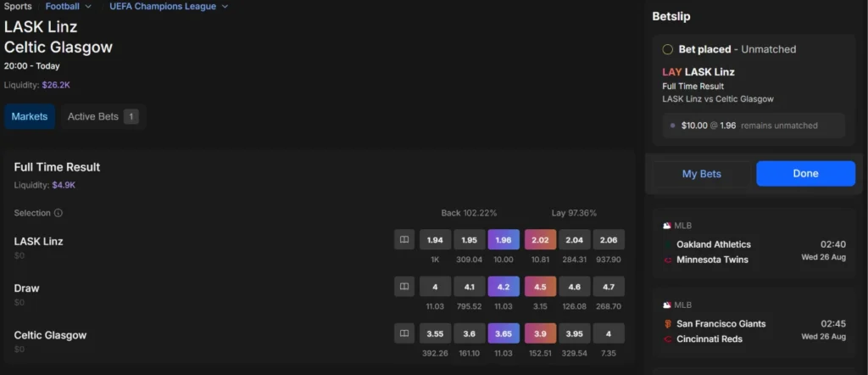Select back price 3.65 for Celtic Glasgow
The image size is (868, 375).
(x=504, y=333)
